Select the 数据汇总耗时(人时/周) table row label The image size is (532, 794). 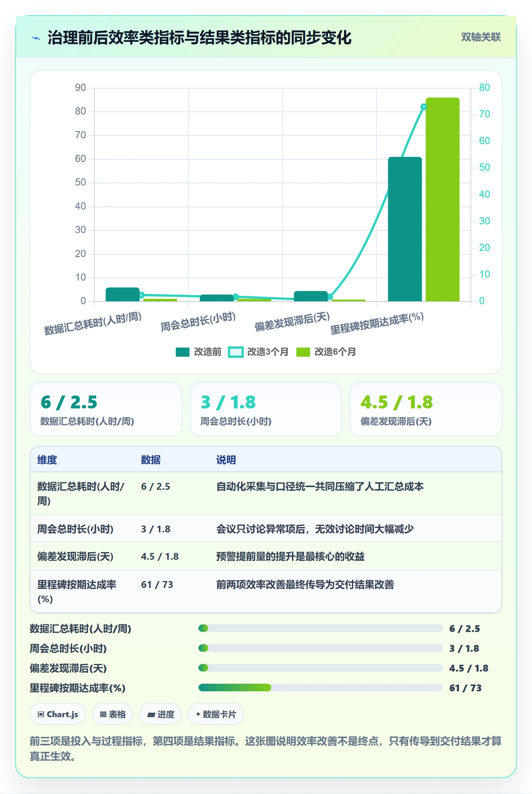pyautogui.click(x=81, y=494)
